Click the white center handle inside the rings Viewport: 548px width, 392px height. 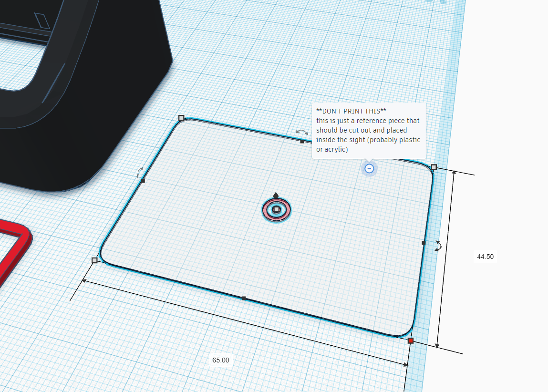[x=277, y=209]
